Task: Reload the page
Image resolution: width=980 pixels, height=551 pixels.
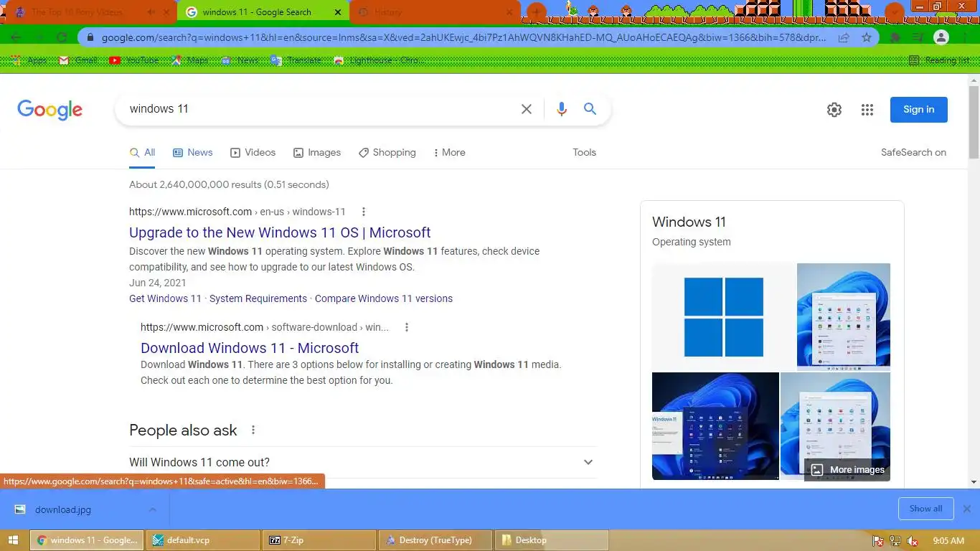Action: (x=62, y=37)
